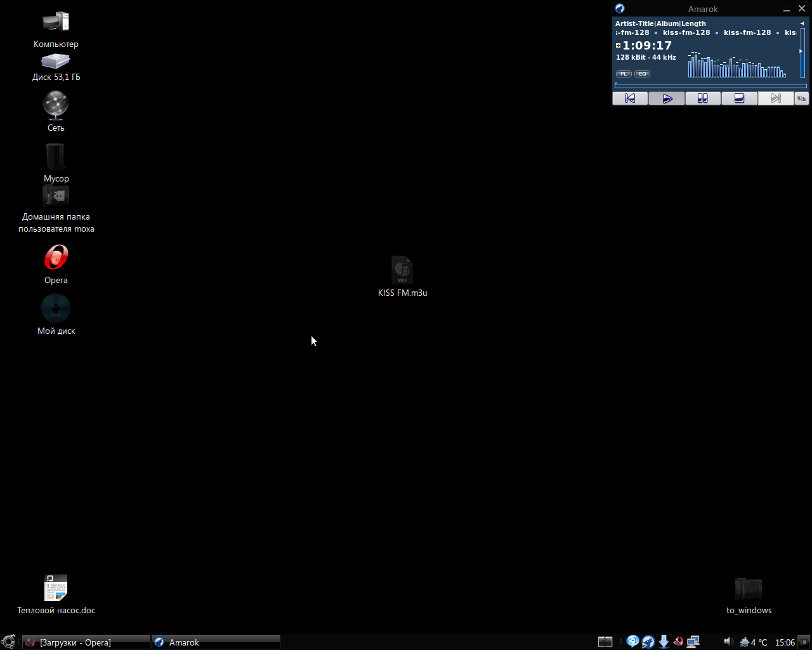Click the torn-panel tray icon left of Kopete

tap(605, 642)
